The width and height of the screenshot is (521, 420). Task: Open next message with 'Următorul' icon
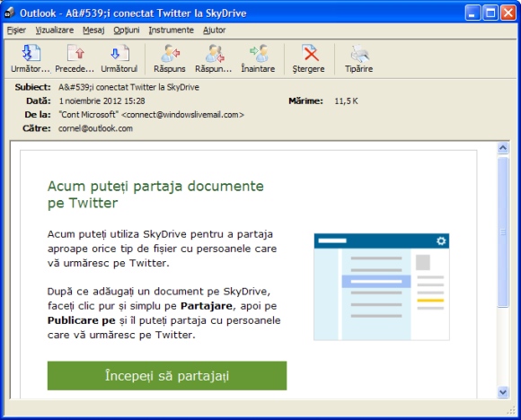119,53
